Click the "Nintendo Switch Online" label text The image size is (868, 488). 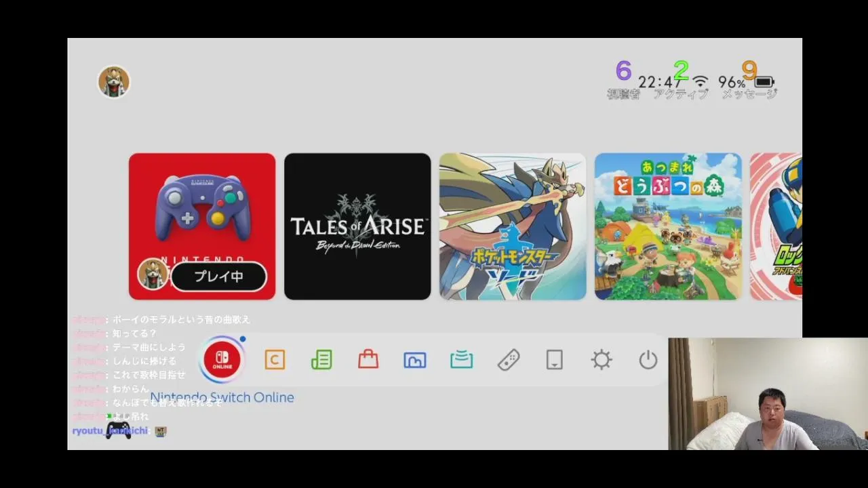tap(222, 398)
